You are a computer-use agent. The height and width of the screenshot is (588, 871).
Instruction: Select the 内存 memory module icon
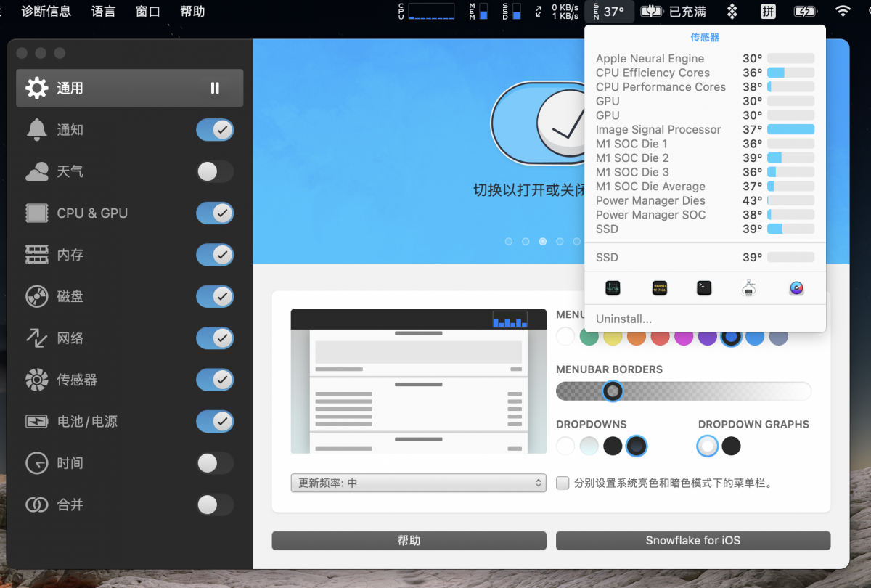(x=37, y=255)
